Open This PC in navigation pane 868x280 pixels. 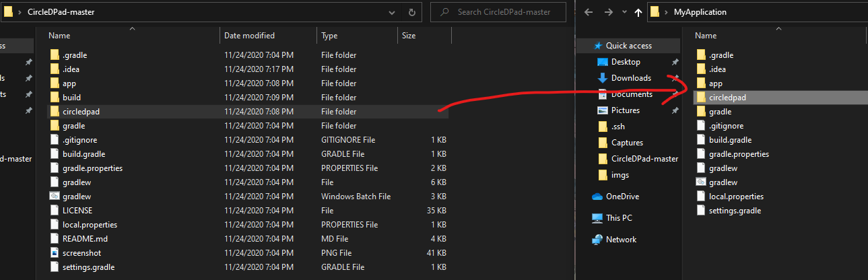619,218
